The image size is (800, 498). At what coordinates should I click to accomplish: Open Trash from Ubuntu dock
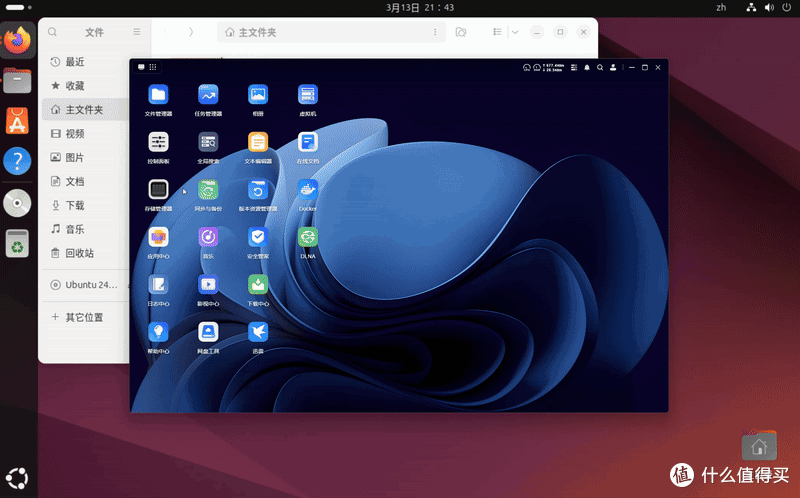pyautogui.click(x=18, y=243)
